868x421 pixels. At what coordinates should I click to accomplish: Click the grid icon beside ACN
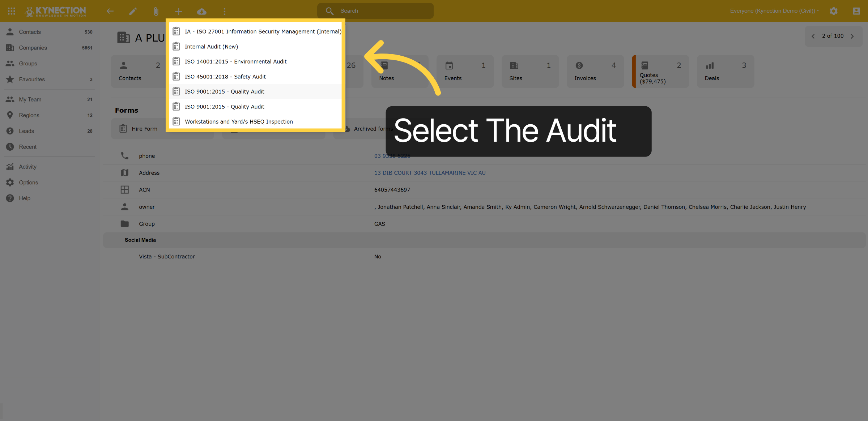point(124,190)
